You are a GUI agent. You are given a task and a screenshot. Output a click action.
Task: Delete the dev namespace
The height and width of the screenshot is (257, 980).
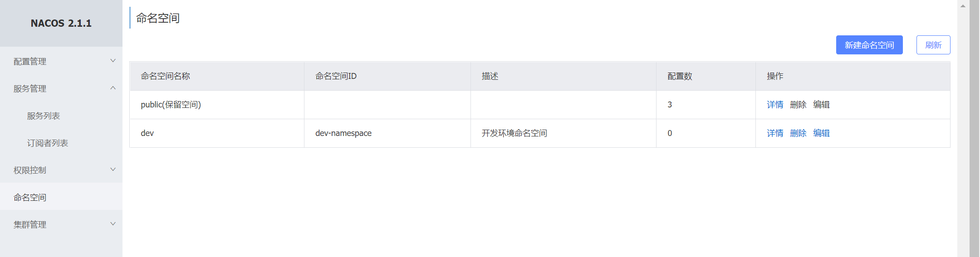tap(798, 133)
